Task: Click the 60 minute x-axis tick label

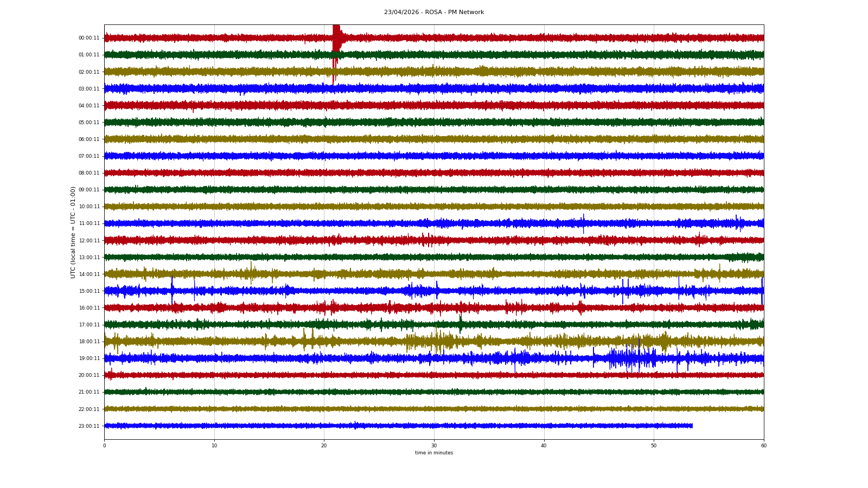Action: (763, 446)
